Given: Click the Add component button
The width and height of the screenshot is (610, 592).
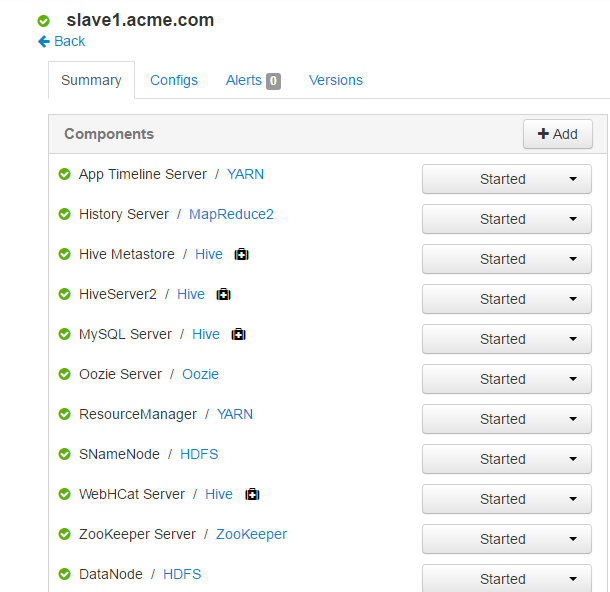Looking at the screenshot, I should tap(557, 134).
